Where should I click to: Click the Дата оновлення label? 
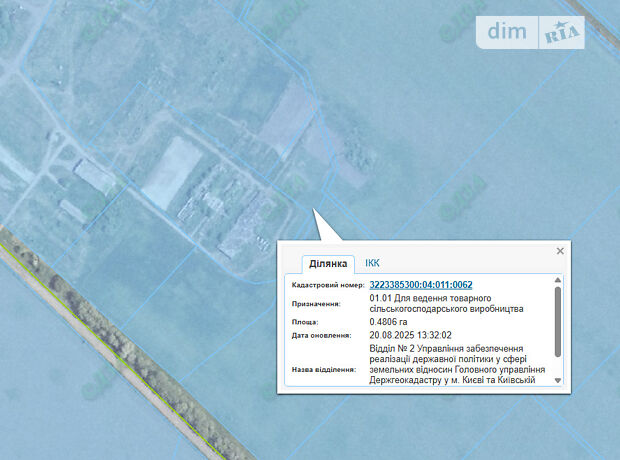click(x=319, y=336)
